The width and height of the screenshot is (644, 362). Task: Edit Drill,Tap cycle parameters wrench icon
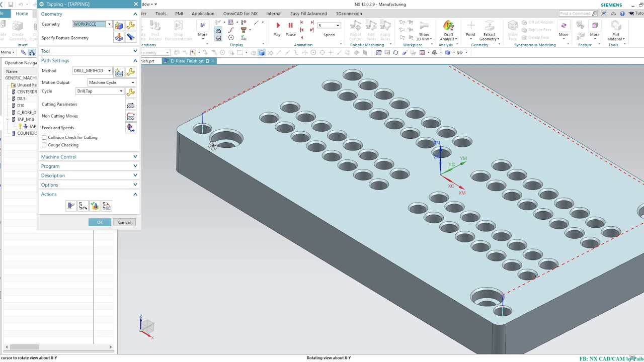(x=131, y=92)
